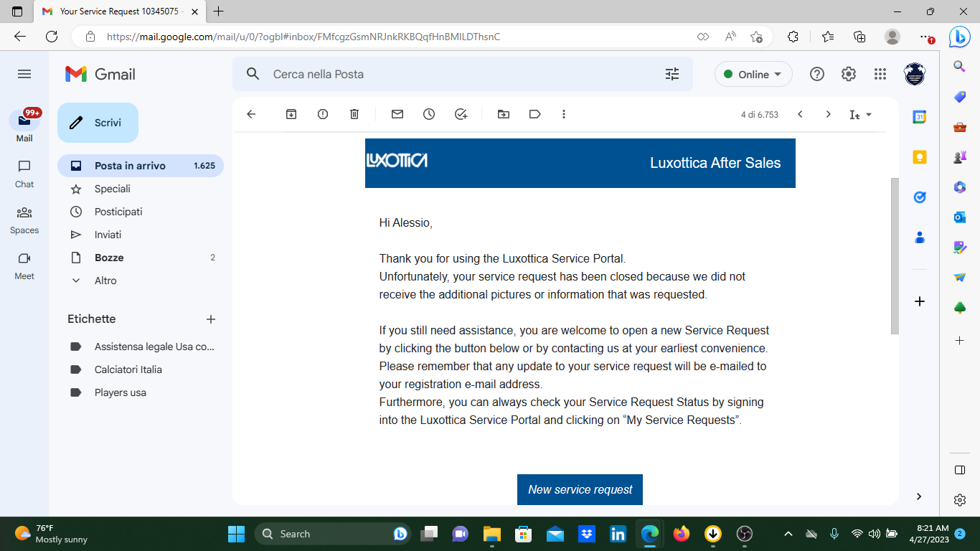Open Google Calendar side panel icon
This screenshot has height=551, width=980.
pyautogui.click(x=920, y=117)
